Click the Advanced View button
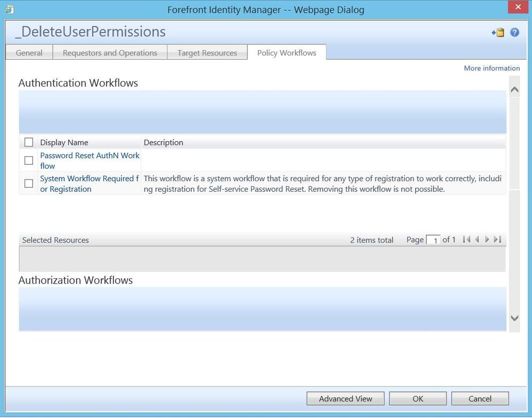This screenshot has height=418, width=532. tap(346, 398)
